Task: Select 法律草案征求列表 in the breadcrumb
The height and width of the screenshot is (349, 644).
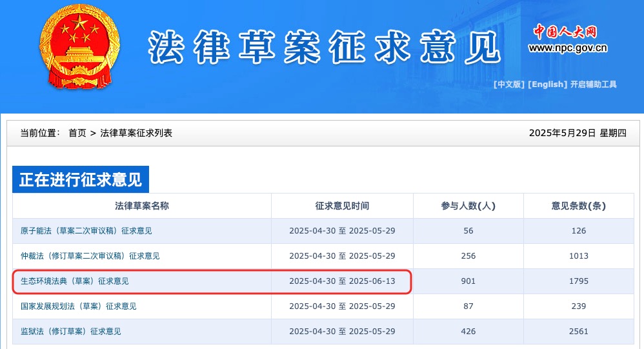Action: click(136, 133)
